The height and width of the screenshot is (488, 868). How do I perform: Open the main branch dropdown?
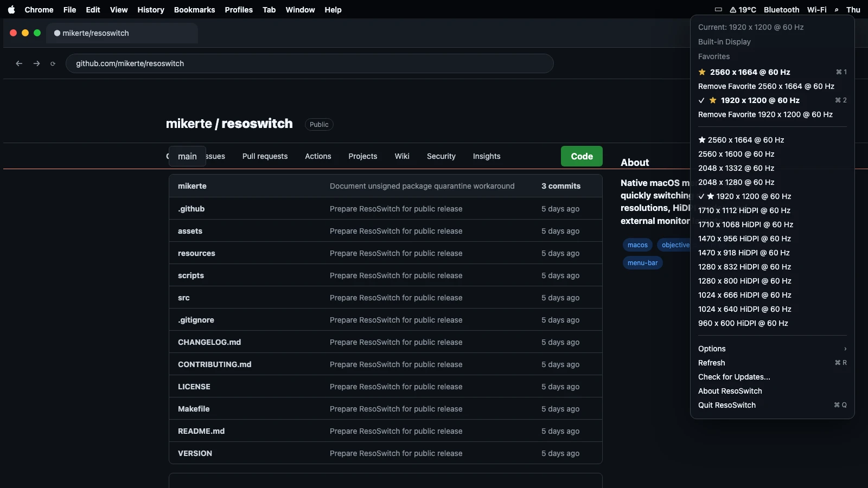point(187,156)
